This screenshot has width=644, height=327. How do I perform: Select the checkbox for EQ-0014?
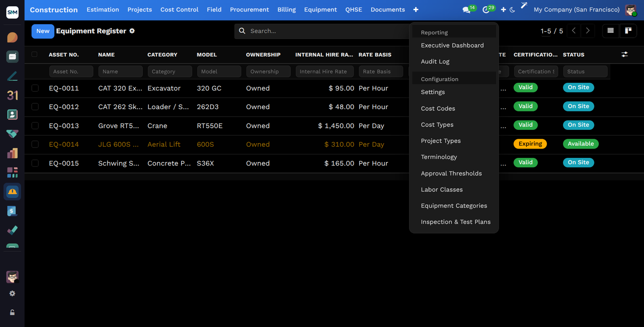click(35, 144)
